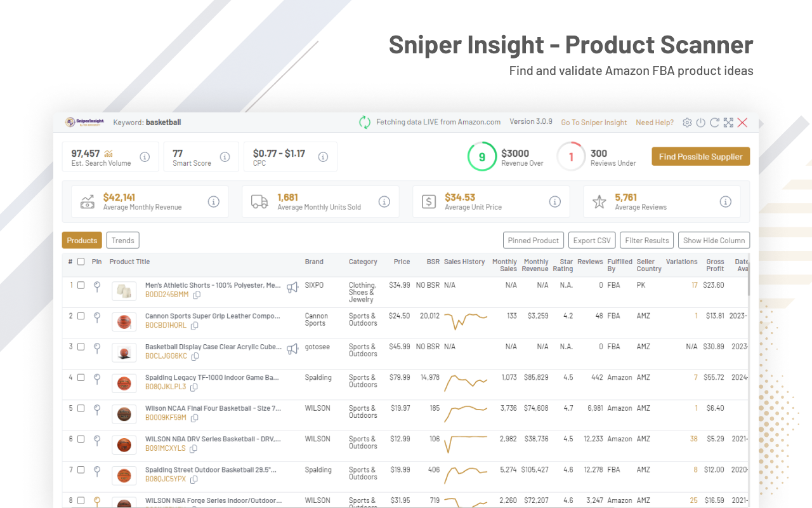The height and width of the screenshot is (508, 812).
Task: Check the box for row 6 WILSON NBA DRV
Action: 81,439
